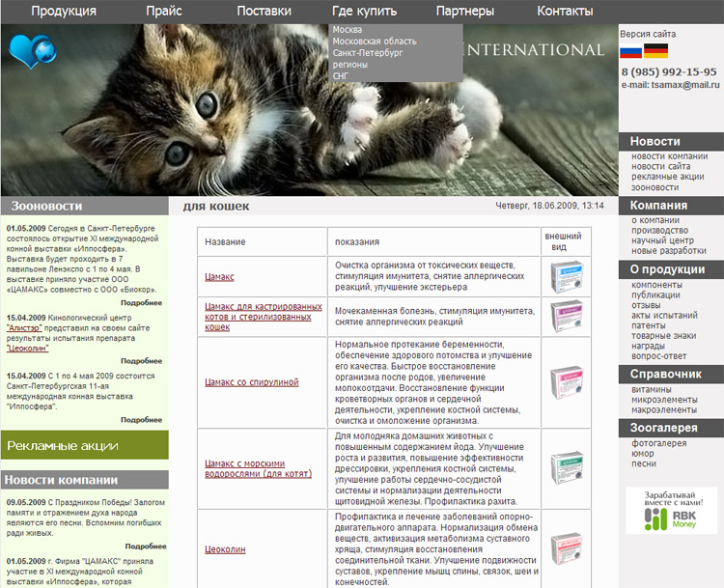Open песни link in Зоогалерея

[644, 463]
